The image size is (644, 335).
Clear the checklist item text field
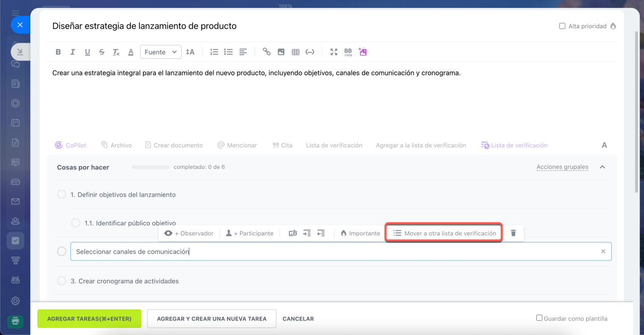(x=603, y=252)
